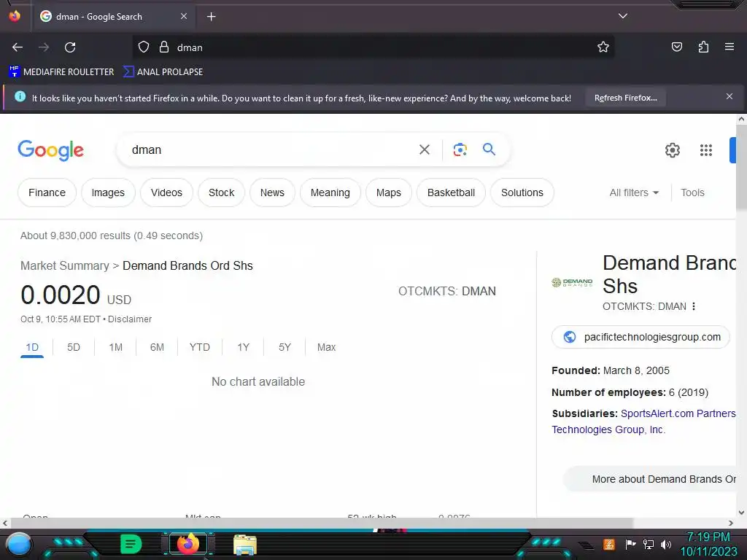Open the Google apps grid
Image resolution: width=747 pixels, height=560 pixels.
tap(705, 150)
